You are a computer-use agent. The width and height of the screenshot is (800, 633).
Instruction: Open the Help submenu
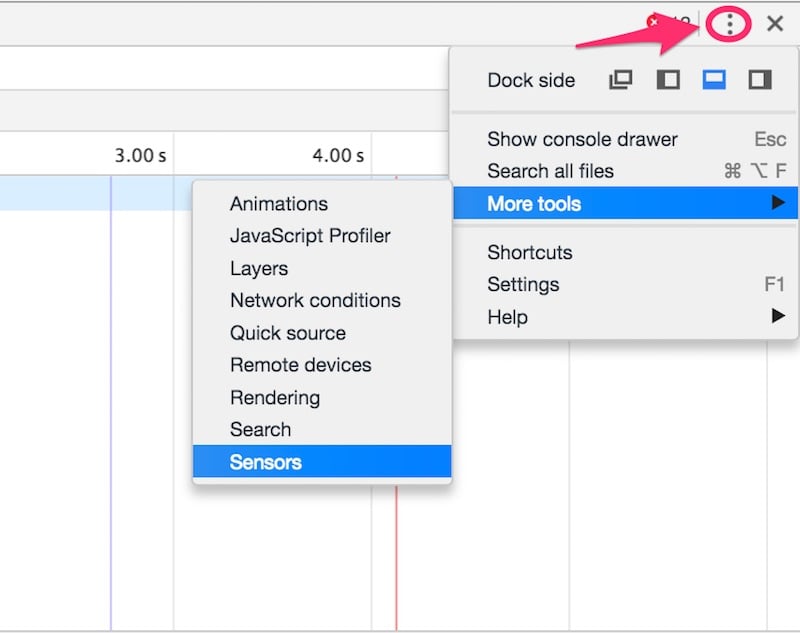click(x=625, y=317)
